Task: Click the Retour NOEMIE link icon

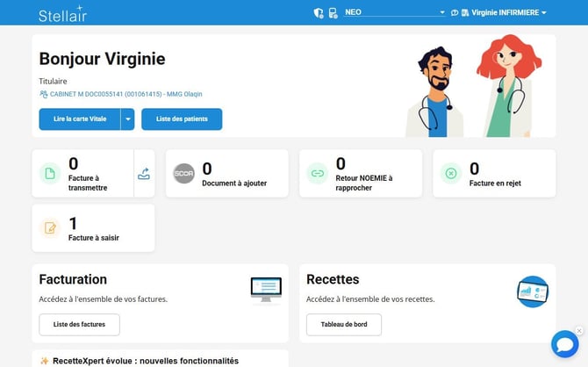Action: coord(317,174)
